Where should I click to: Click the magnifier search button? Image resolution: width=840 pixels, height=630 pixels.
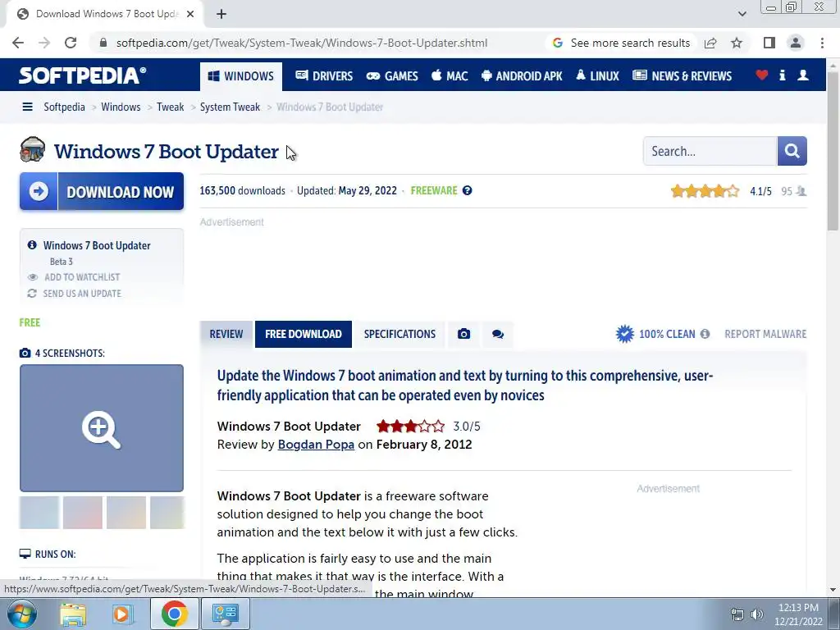pos(792,151)
